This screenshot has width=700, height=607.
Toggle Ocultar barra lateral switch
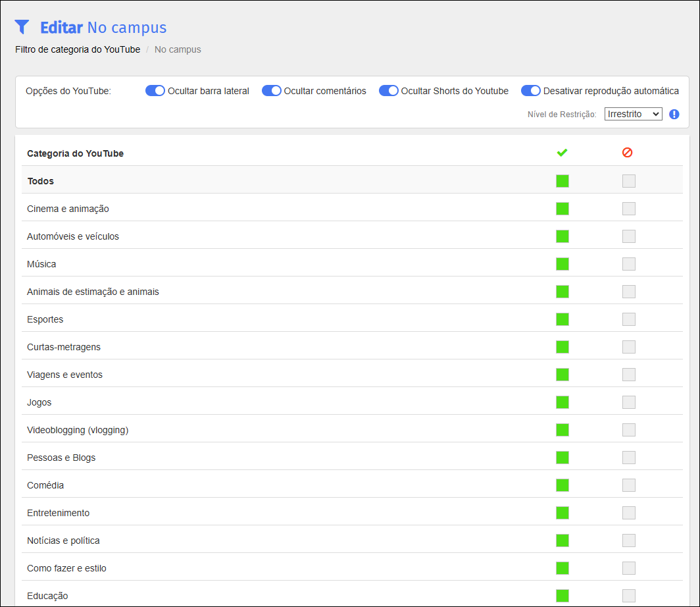tap(155, 91)
